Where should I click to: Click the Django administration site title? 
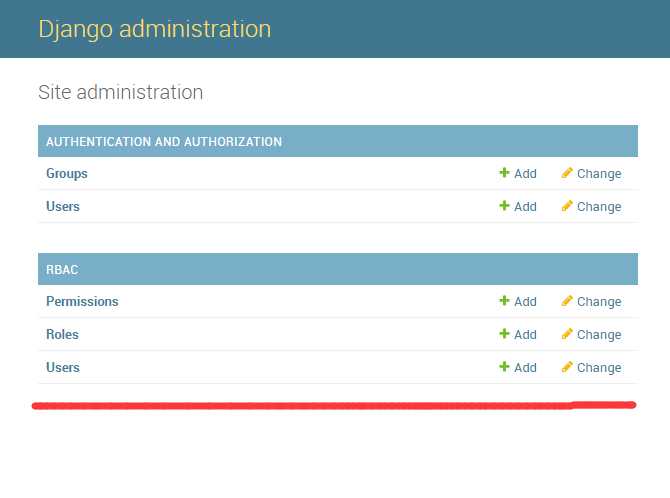(155, 29)
